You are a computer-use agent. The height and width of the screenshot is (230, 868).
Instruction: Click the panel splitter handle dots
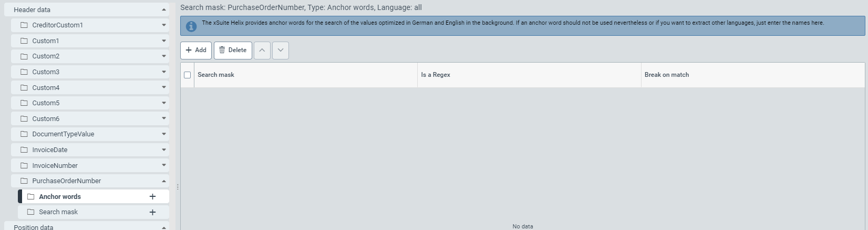pos(178,187)
